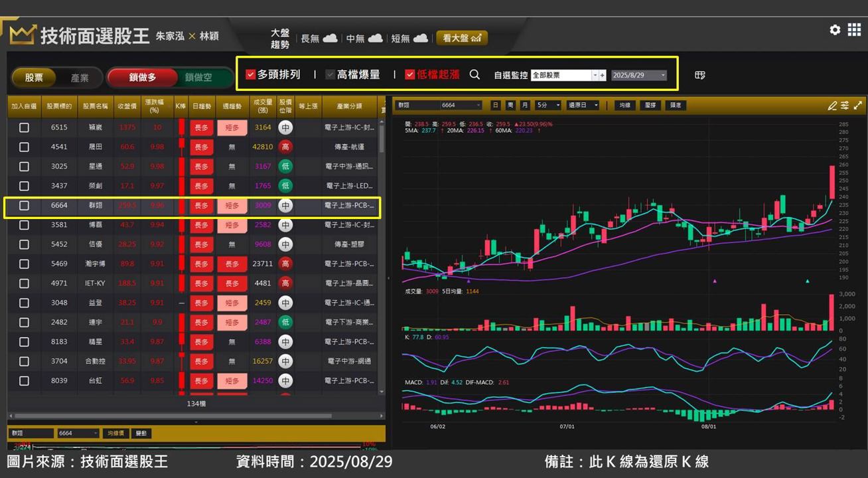The height and width of the screenshot is (478, 868).
Task: Check add-to-watchlist box for 4541
Action: tap(24, 147)
